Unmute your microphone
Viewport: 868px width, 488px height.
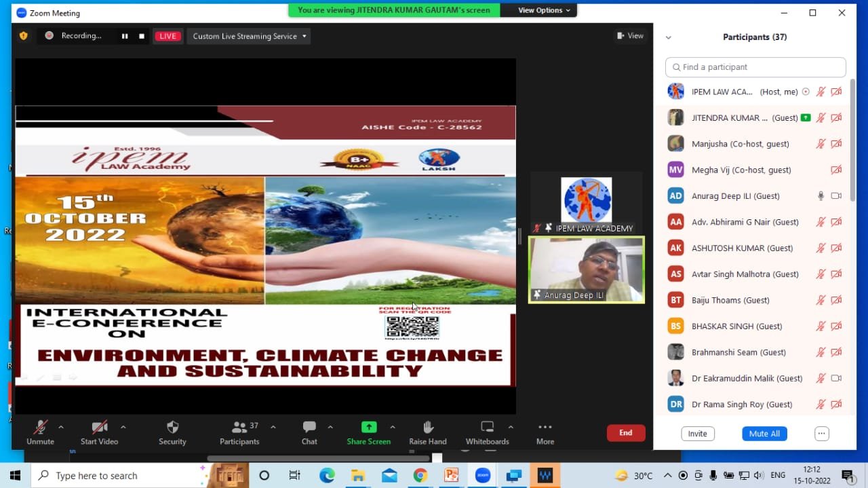[x=40, y=428]
